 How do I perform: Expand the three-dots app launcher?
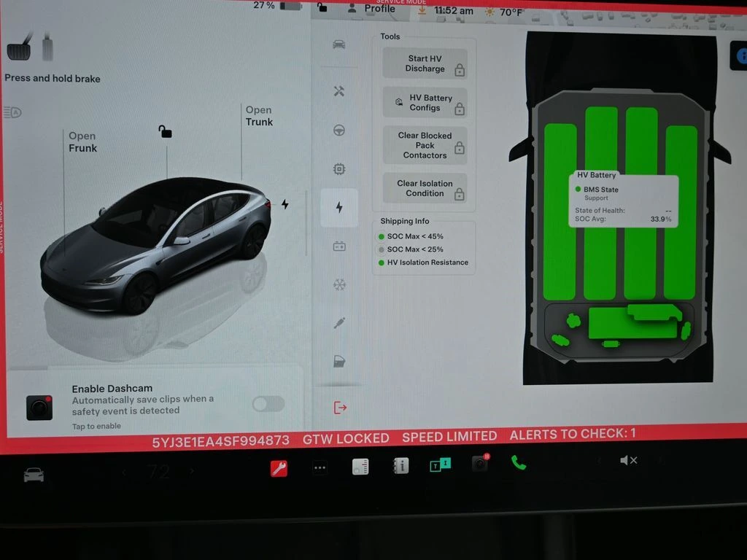point(320,468)
